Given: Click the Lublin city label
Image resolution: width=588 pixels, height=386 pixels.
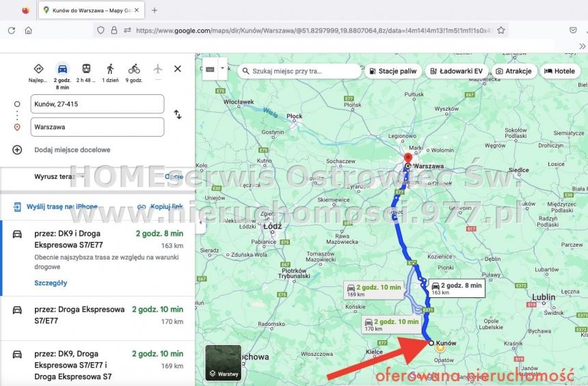Looking at the screenshot, I should 544,297.
